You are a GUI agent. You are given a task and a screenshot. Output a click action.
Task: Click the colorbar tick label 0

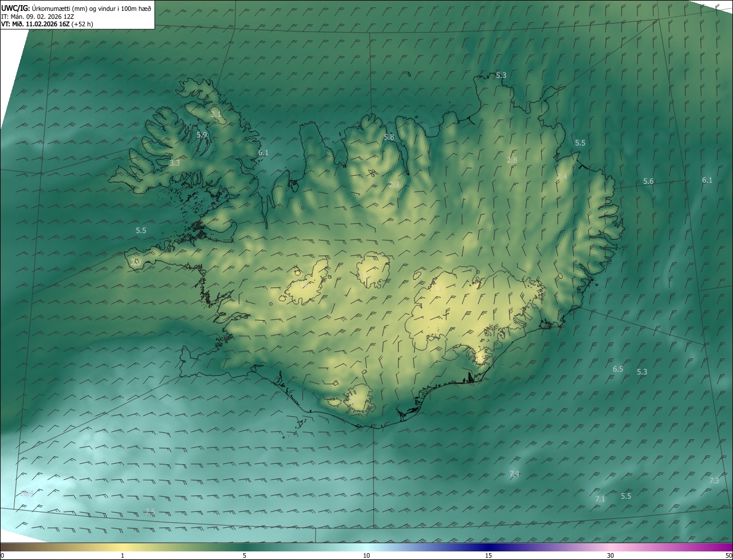point(2,555)
